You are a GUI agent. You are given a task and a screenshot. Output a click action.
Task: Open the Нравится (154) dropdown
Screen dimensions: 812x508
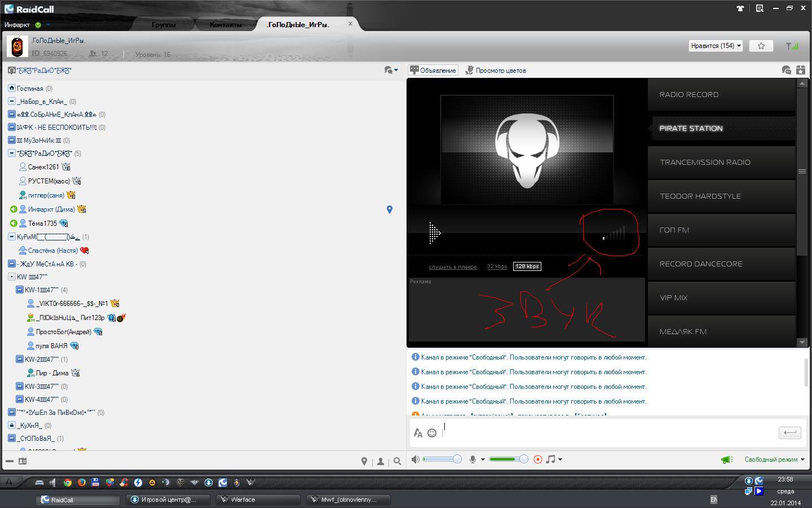coord(716,46)
